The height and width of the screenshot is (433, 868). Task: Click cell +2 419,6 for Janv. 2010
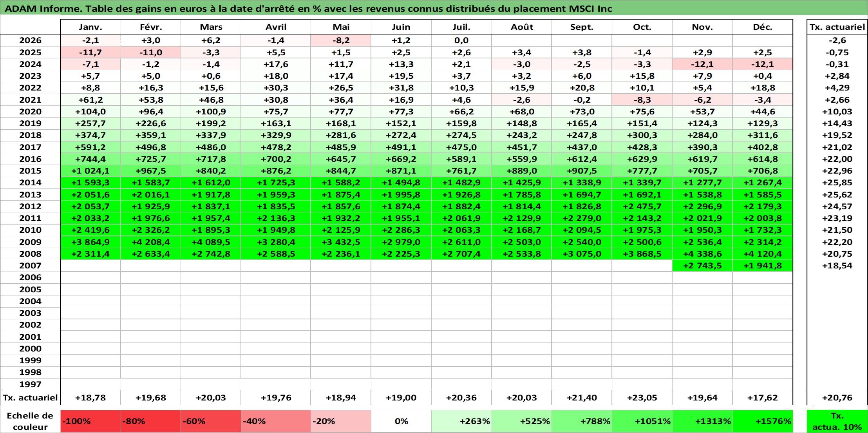tap(90, 230)
